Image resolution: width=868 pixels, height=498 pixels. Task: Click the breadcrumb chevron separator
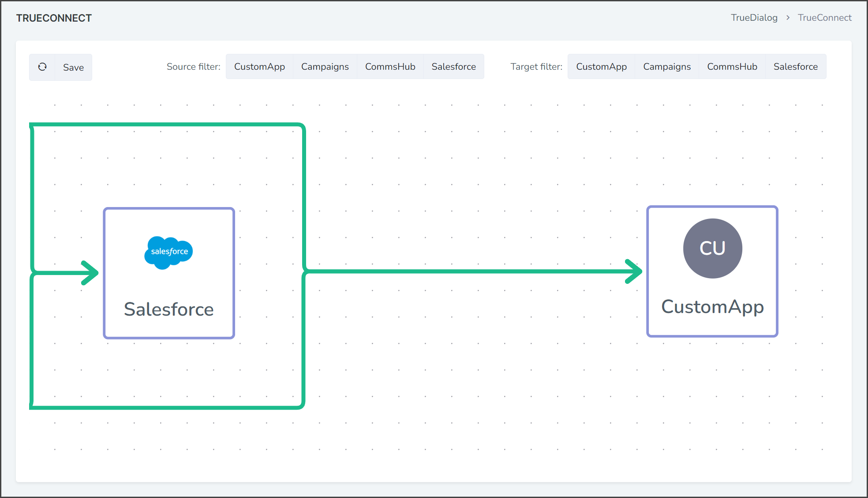click(x=788, y=18)
